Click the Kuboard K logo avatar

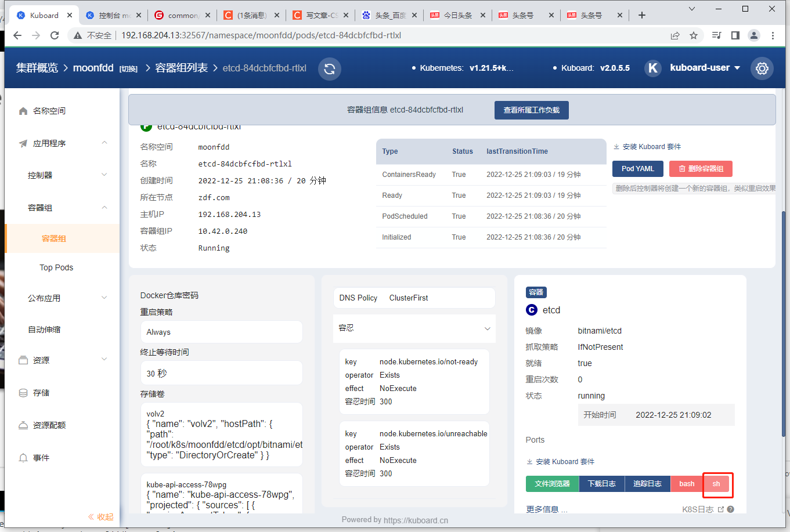click(x=653, y=68)
